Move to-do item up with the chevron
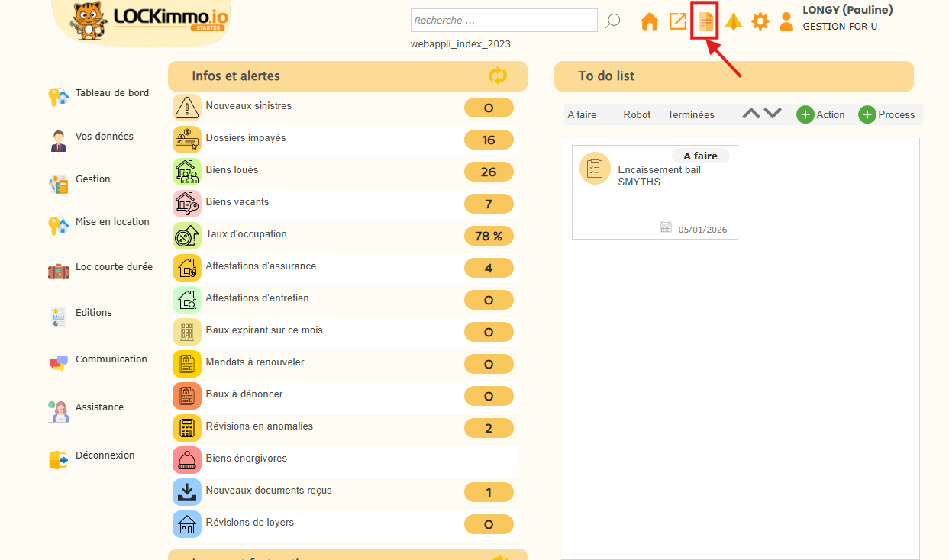This screenshot has width=949, height=560. 751,114
